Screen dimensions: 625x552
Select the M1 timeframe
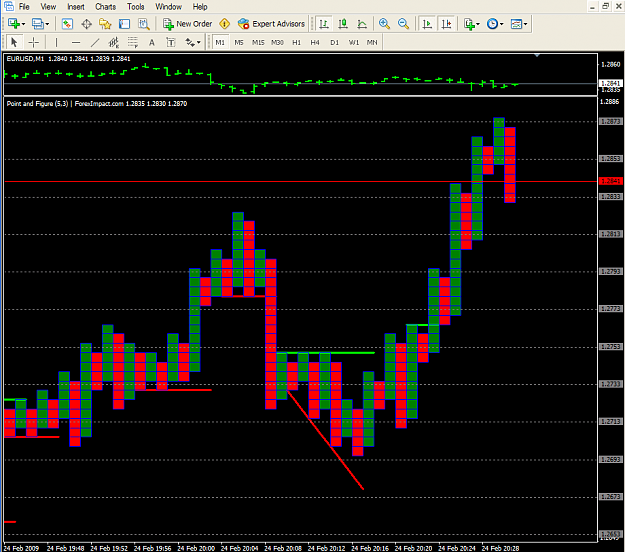point(220,42)
